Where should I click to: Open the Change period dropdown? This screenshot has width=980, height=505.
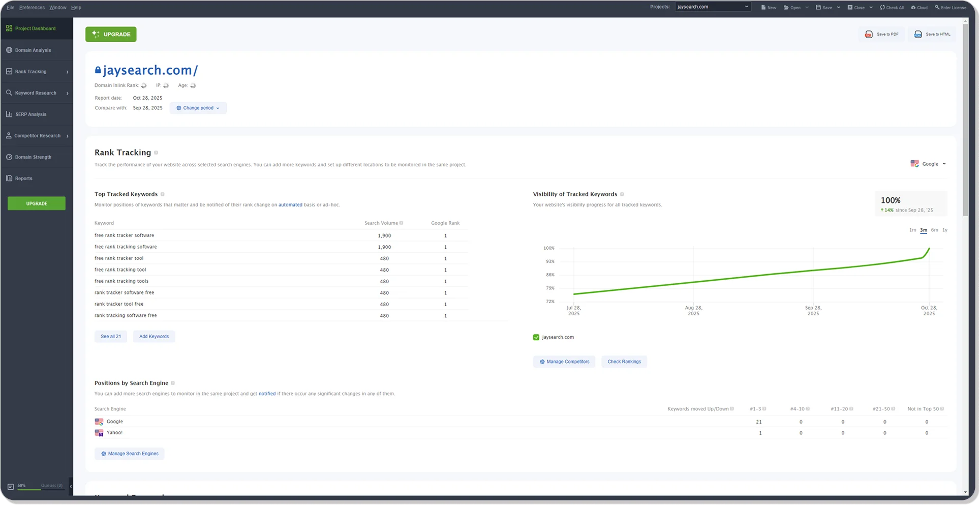click(198, 108)
